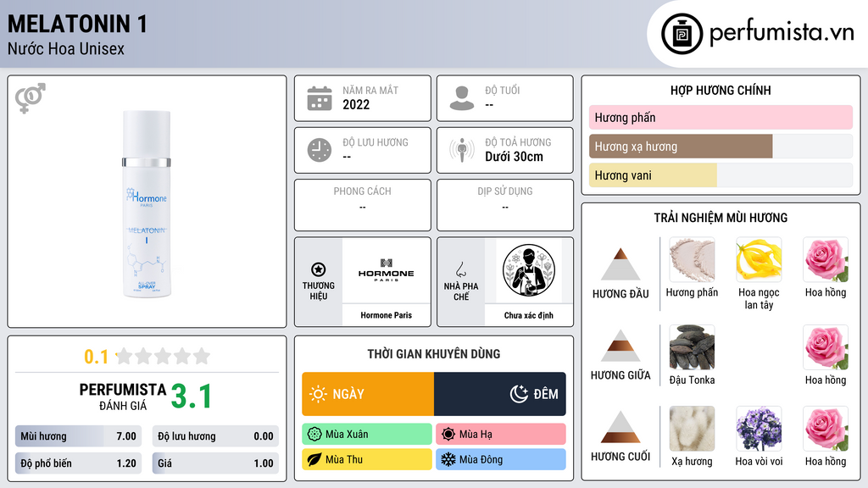Click the fifth rating star
This screenshot has width=868, height=488.
coord(202,356)
